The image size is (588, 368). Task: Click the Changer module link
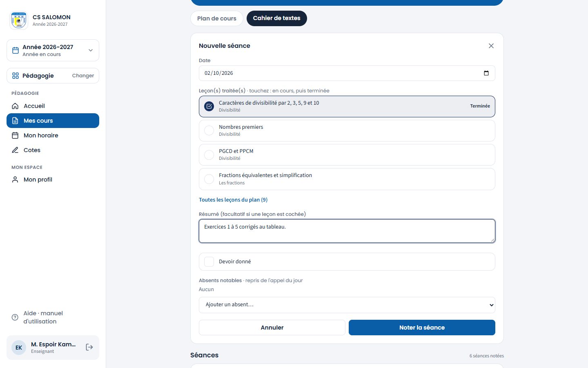[x=83, y=76]
